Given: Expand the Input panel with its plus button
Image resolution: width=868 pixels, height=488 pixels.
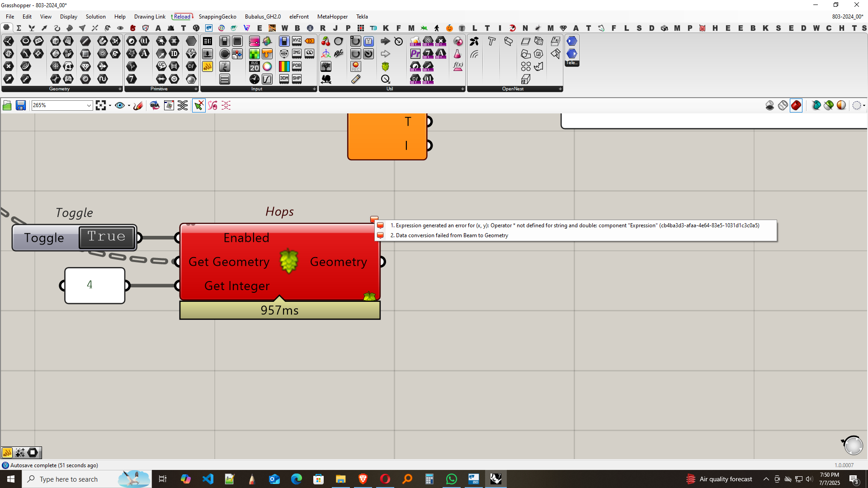Looking at the screenshot, I should [x=314, y=89].
